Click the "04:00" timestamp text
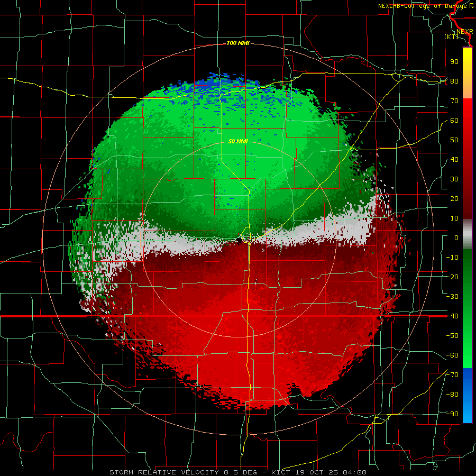The image size is (476, 476). [354, 472]
